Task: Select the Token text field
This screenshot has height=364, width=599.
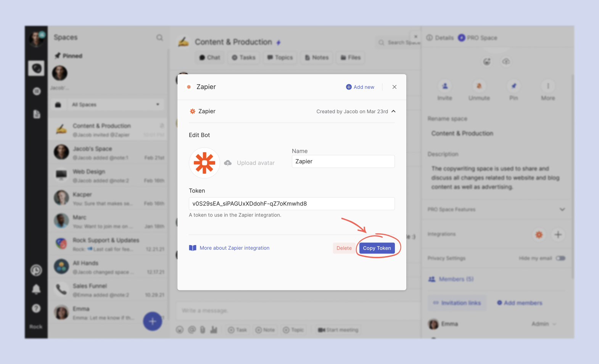Action: tap(291, 204)
